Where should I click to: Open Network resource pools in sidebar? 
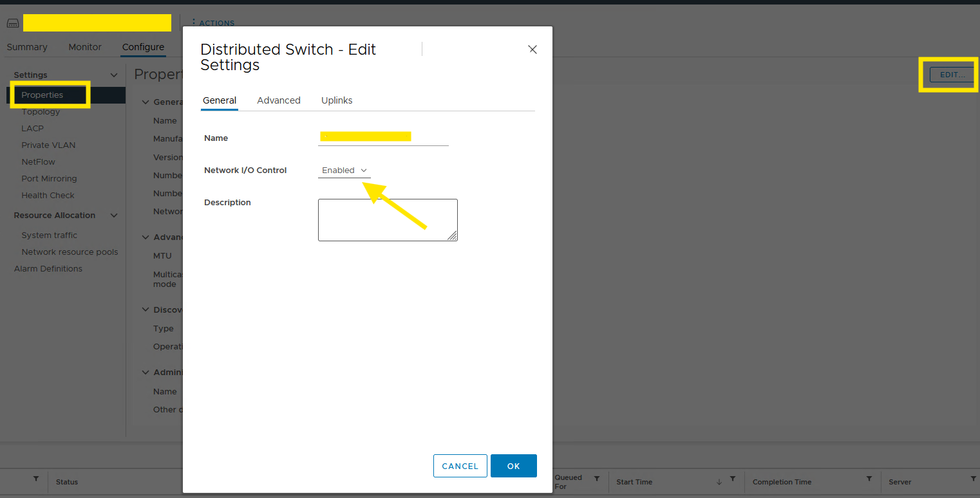click(70, 252)
